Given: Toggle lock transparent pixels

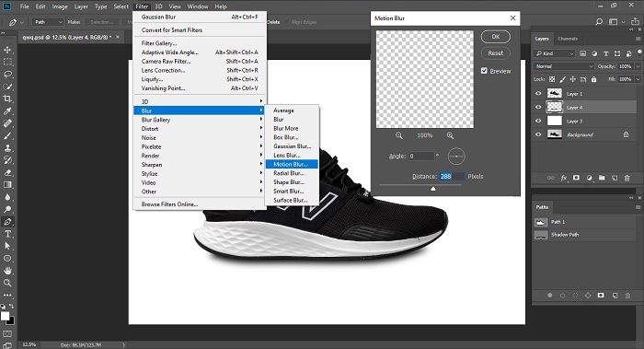Looking at the screenshot, I should [x=552, y=79].
